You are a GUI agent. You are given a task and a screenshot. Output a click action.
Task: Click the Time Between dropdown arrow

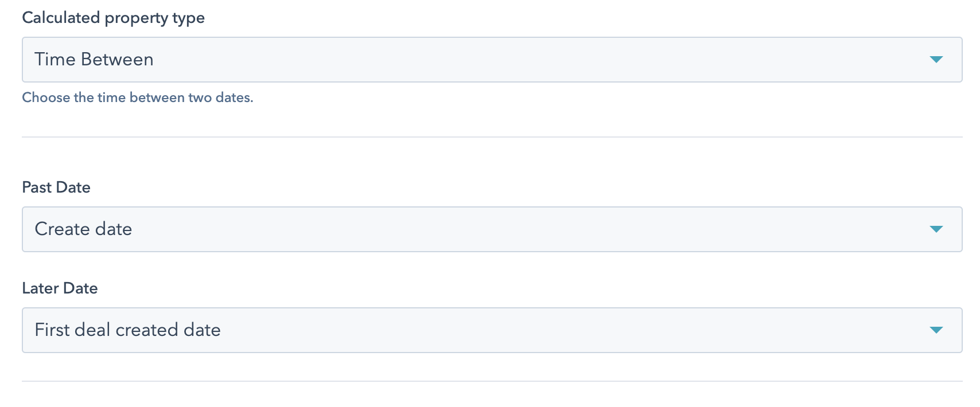(936, 60)
